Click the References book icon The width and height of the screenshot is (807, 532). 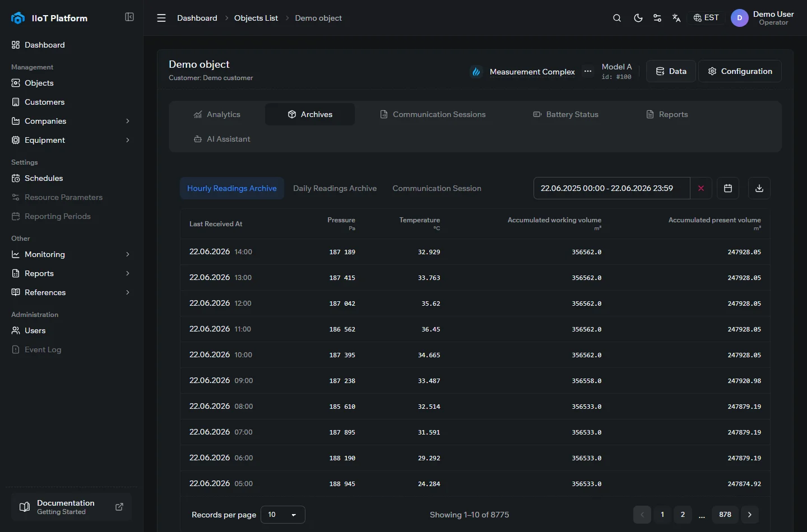click(x=16, y=292)
